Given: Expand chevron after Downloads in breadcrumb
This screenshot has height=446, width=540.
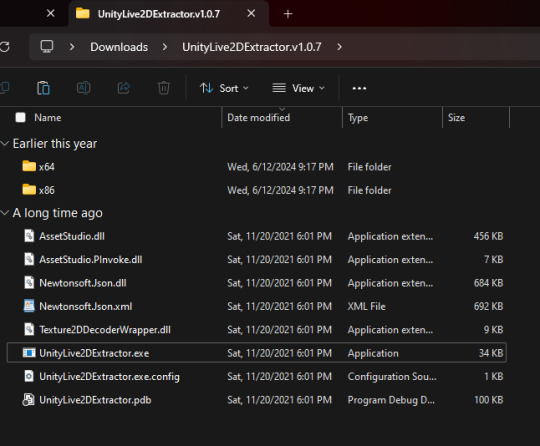Looking at the screenshot, I should coord(165,46).
